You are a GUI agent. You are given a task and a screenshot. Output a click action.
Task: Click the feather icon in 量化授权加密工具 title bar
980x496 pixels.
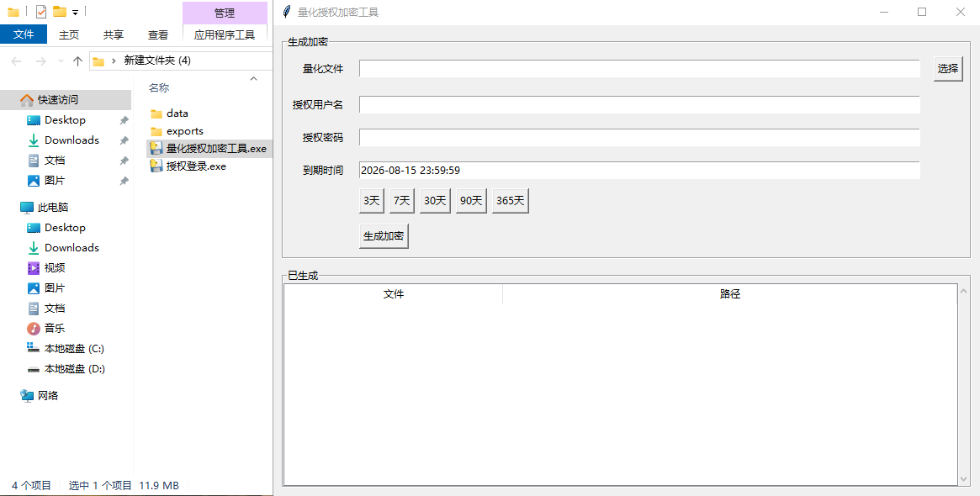tap(287, 12)
